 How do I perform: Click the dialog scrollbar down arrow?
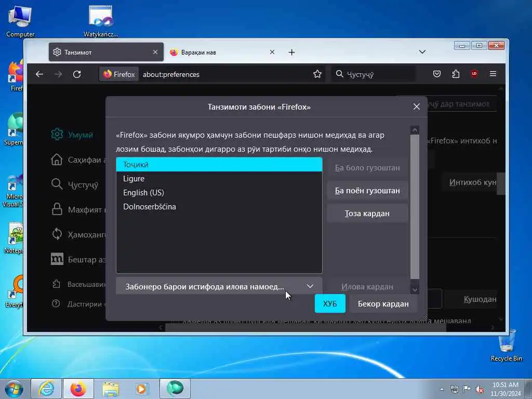click(x=415, y=290)
